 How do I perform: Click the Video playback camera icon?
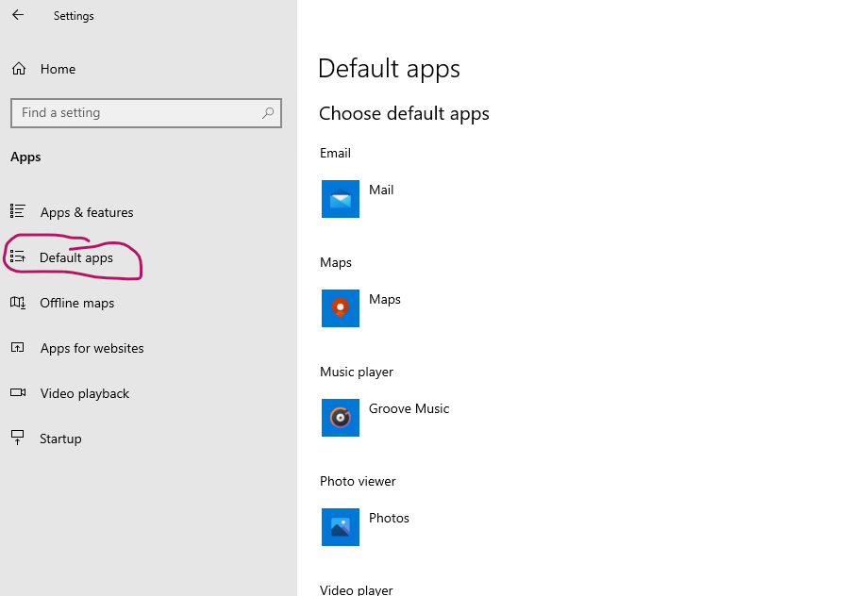18,393
